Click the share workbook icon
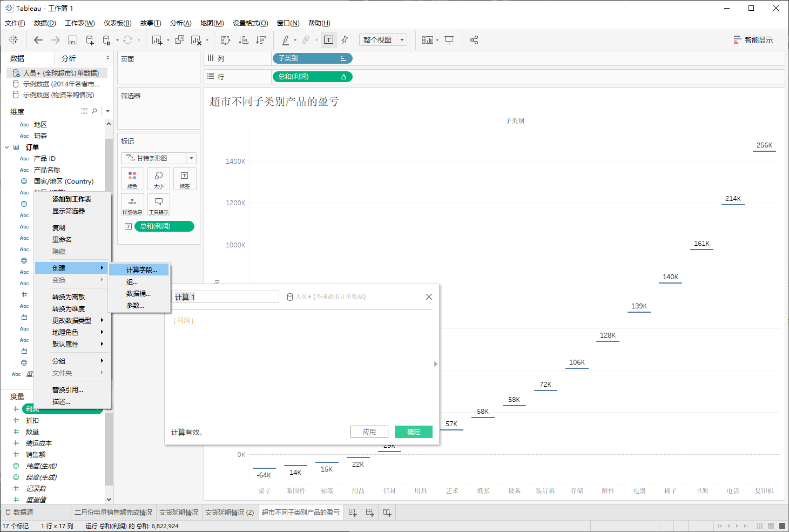The height and width of the screenshot is (532, 789). [474, 40]
